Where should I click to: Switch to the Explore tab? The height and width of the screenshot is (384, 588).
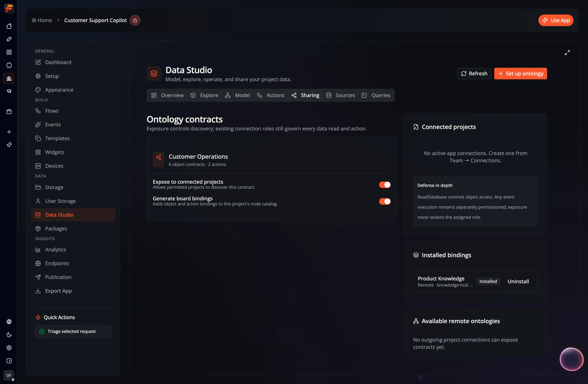(x=204, y=95)
